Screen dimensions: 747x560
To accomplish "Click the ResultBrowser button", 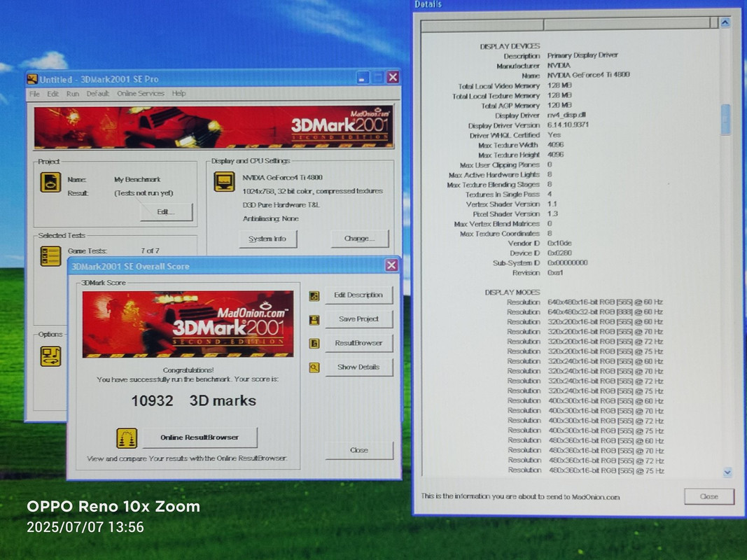I will (x=358, y=343).
